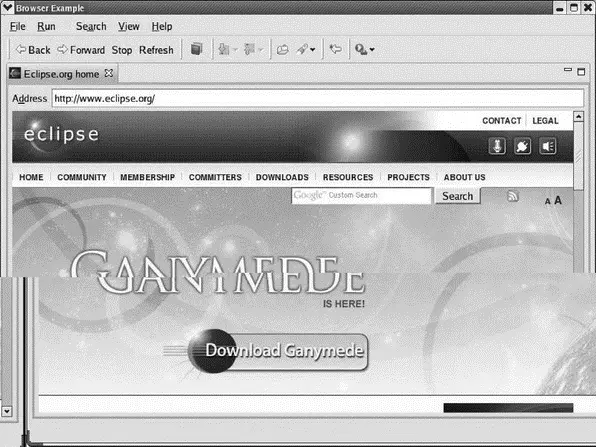Select the larger font size A
The image size is (596, 447).
558,200
